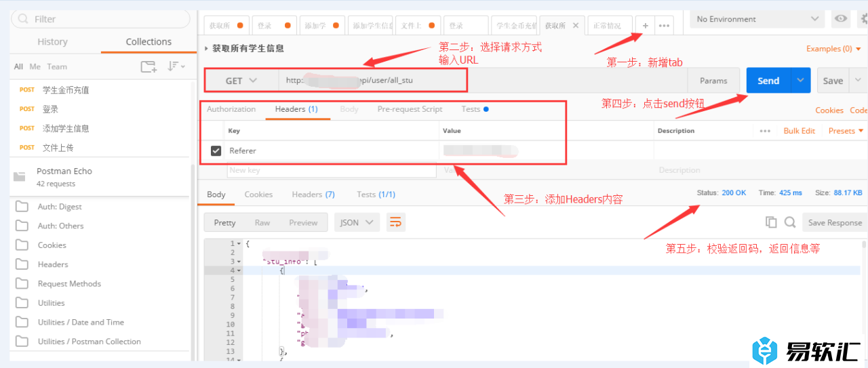Open the Utilities / Date and Time folder
Viewport: 868px width, 368px height.
coord(100,322)
